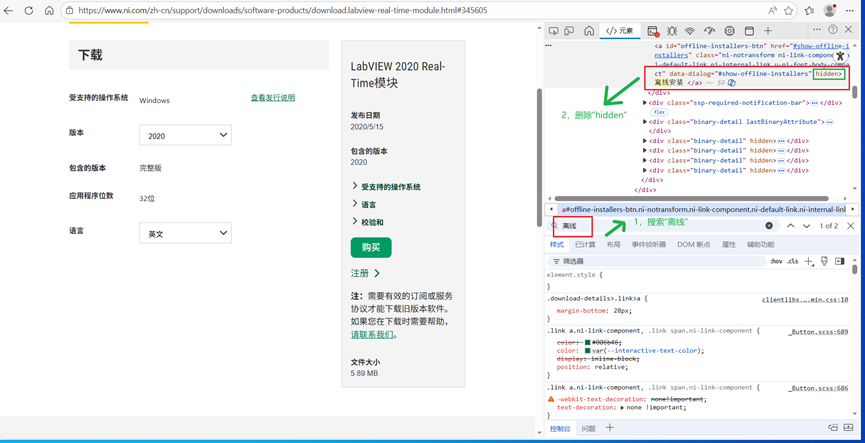Viewport: 865px width, 443px height.
Task: Switch to 属性 tab
Action: [728, 244]
